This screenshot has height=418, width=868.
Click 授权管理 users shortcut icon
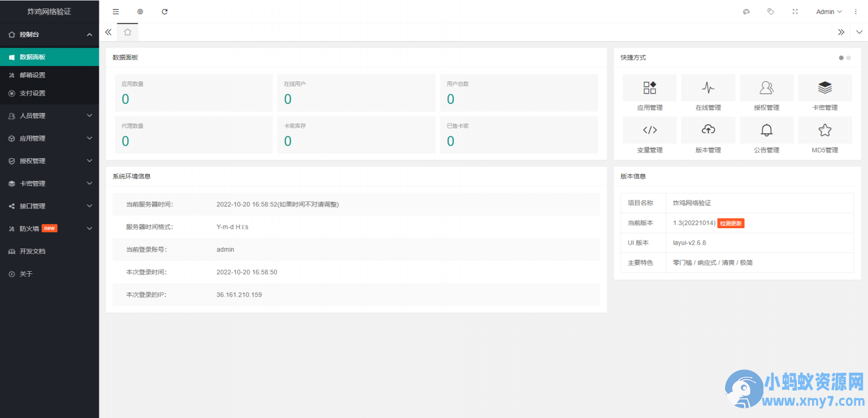[x=767, y=88]
